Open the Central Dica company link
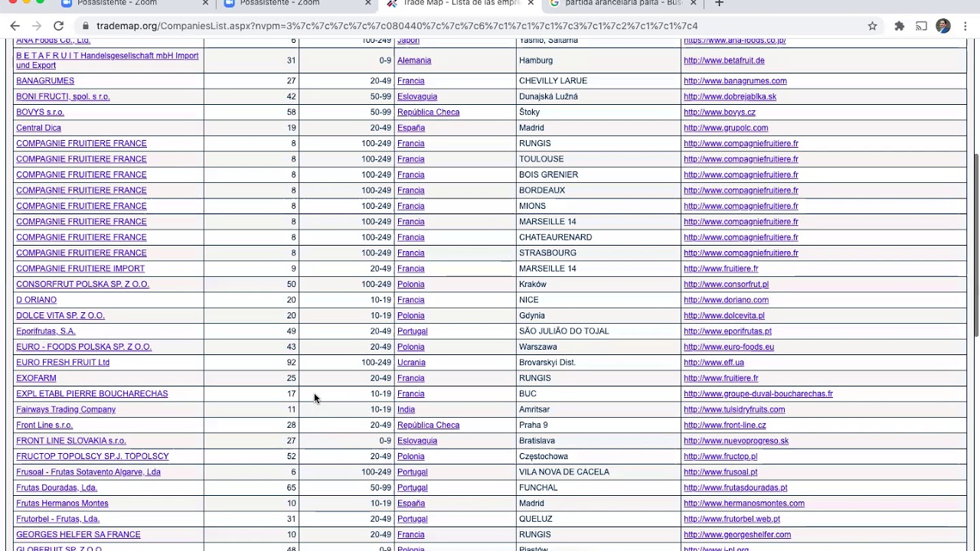Image resolution: width=980 pixels, height=551 pixels. click(x=38, y=128)
